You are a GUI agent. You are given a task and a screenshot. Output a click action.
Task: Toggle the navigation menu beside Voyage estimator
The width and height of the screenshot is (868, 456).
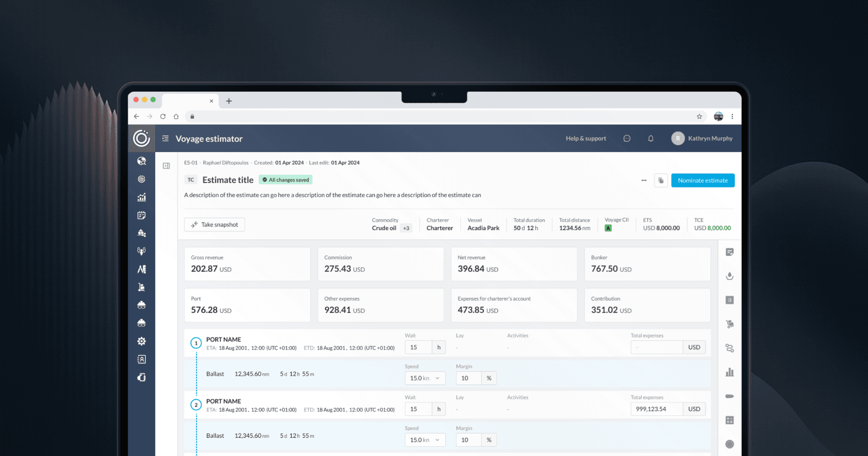(x=165, y=138)
